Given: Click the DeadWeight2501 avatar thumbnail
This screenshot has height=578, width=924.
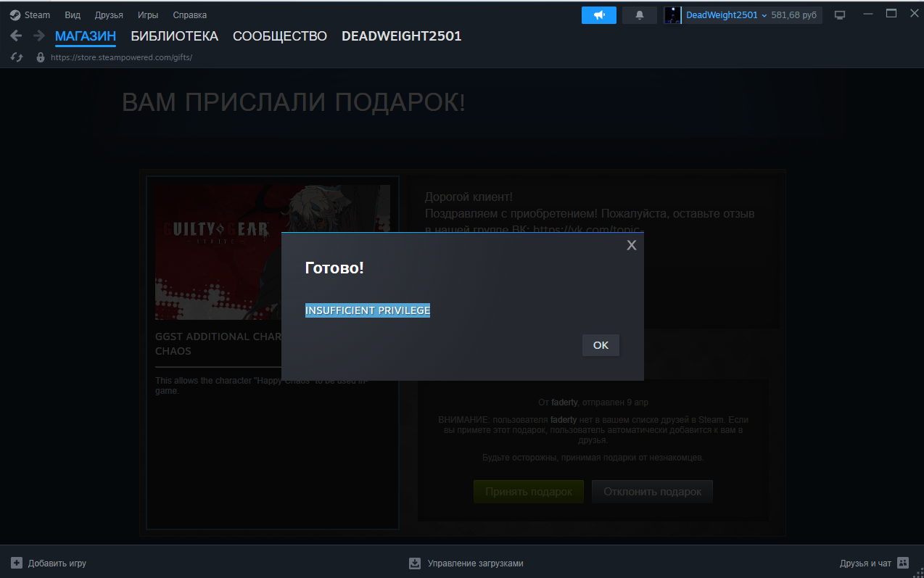Looking at the screenshot, I should tap(673, 15).
